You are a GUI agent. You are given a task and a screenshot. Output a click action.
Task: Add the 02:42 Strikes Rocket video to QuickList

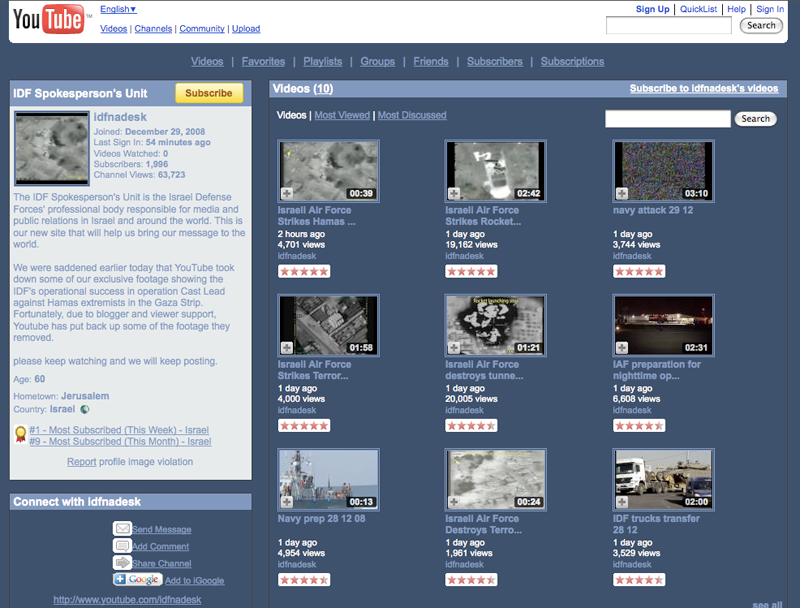pyautogui.click(x=454, y=193)
